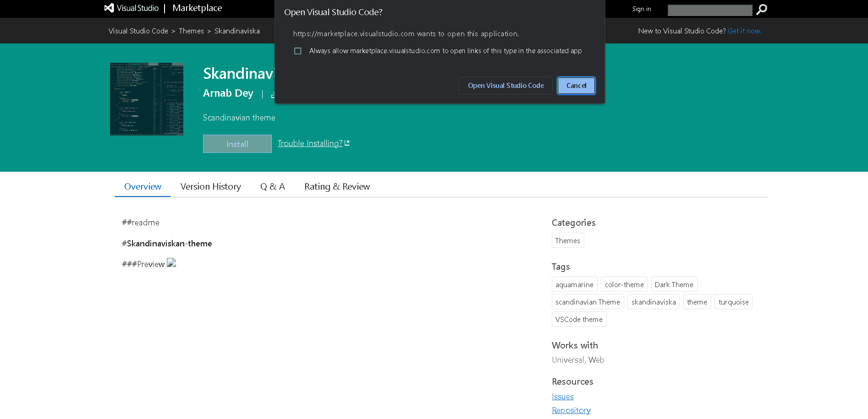Viewport: 868px width, 419px height.
Task: Click the search magnifier icon
Action: click(x=762, y=9)
